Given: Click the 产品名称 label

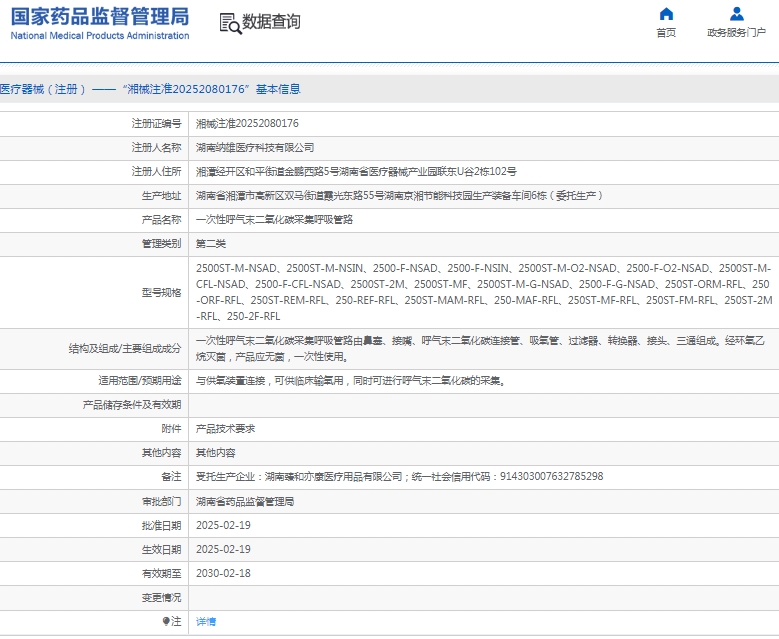Looking at the screenshot, I should 161,220.
